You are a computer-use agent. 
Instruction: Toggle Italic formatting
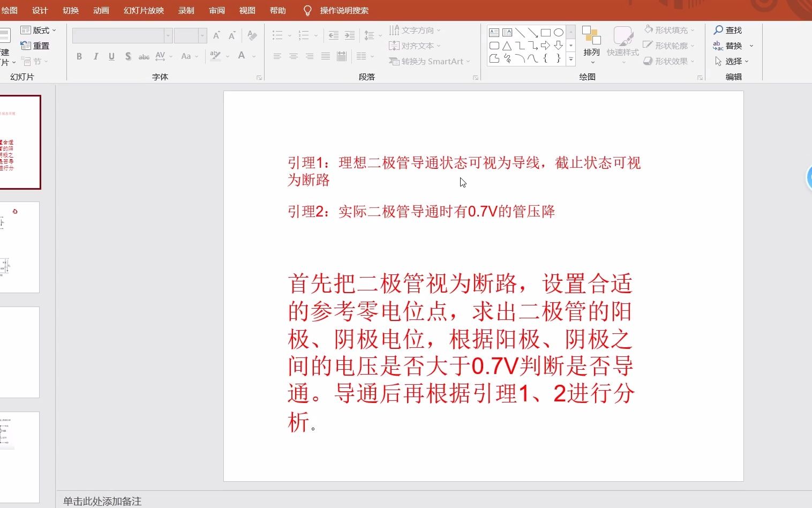click(95, 56)
